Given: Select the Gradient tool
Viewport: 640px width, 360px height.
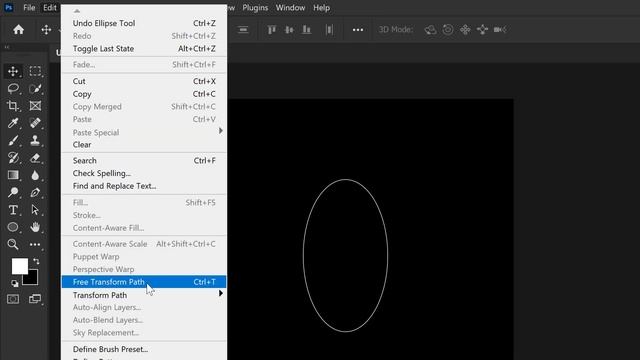Looking at the screenshot, I should click(13, 175).
